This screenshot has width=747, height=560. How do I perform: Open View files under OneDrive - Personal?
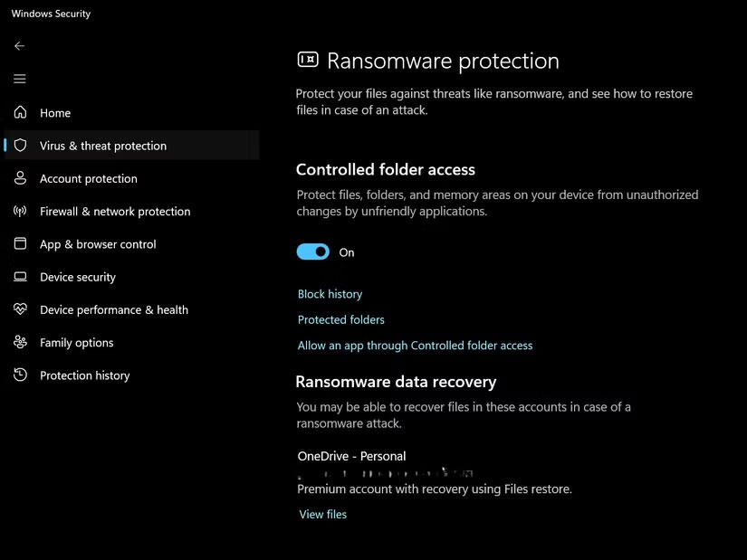[x=322, y=514]
